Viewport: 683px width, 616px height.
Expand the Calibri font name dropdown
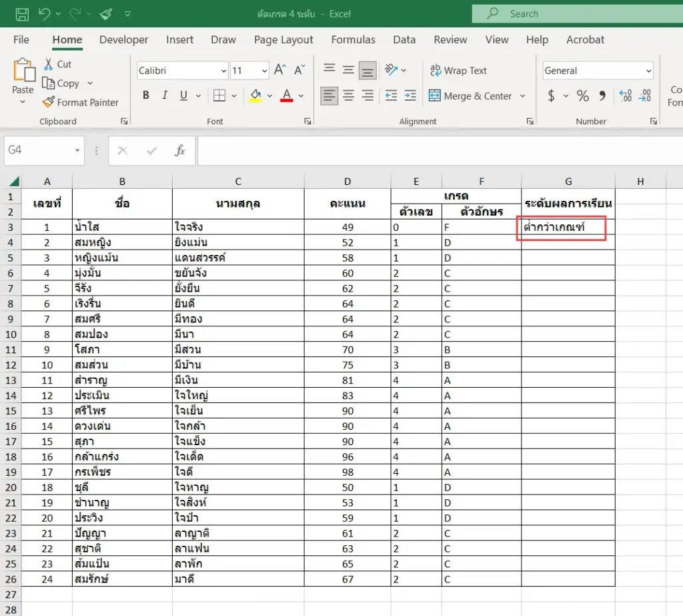coord(223,71)
